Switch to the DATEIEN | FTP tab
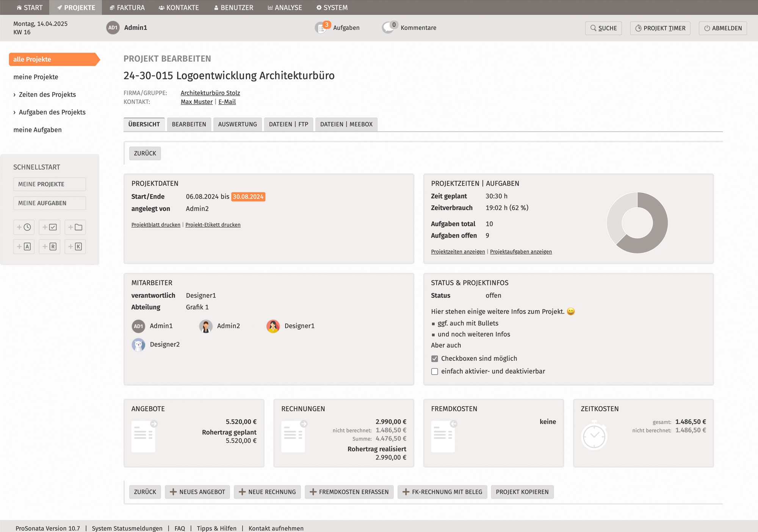Image resolution: width=758 pixels, height=532 pixels. pyautogui.click(x=288, y=124)
